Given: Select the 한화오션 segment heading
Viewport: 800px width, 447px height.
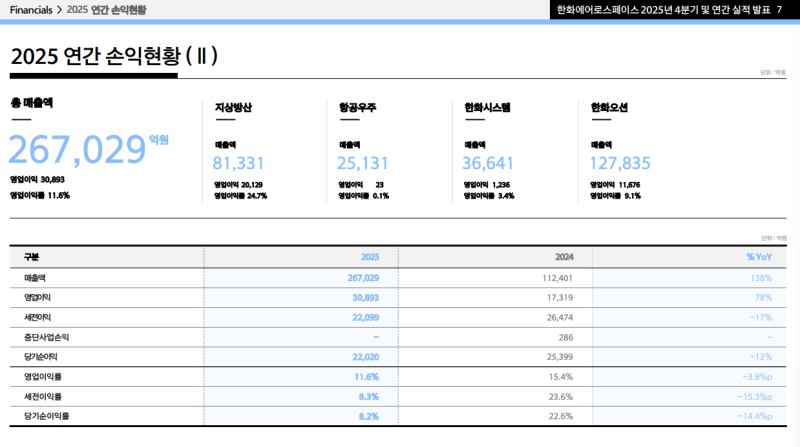Looking at the screenshot, I should tap(609, 107).
